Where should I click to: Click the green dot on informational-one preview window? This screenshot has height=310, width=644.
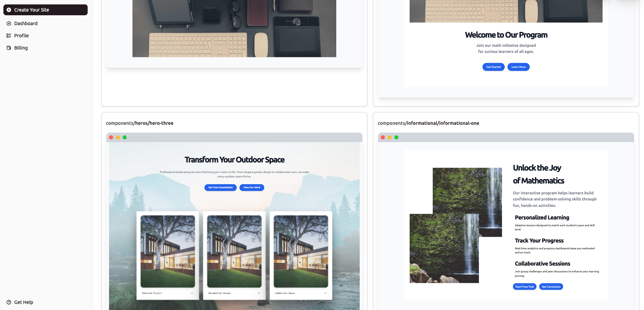[396, 137]
